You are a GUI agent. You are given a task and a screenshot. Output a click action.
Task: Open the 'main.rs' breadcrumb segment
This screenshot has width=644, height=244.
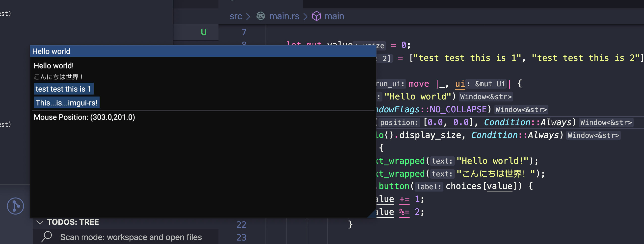284,16
